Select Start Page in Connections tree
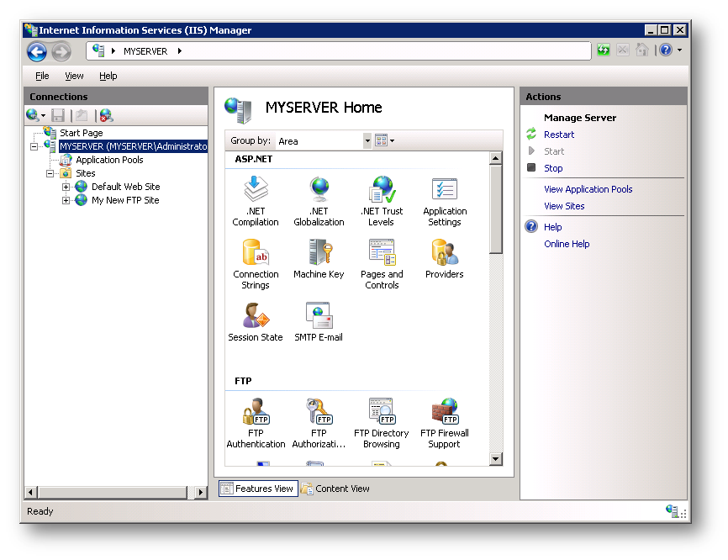The width and height of the screenshot is (728, 560). (82, 133)
